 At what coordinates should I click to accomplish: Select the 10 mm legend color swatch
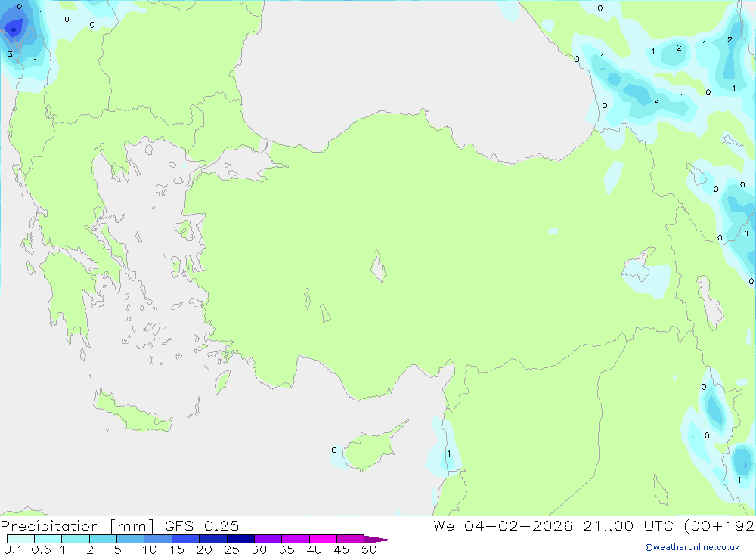158,539
